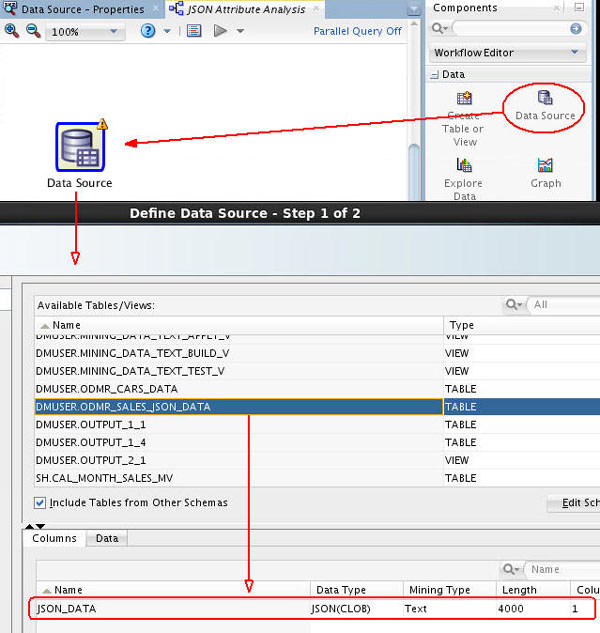Screen dimensions: 600x633
Task: Open the tab list dropdown button
Action: click(413, 9)
